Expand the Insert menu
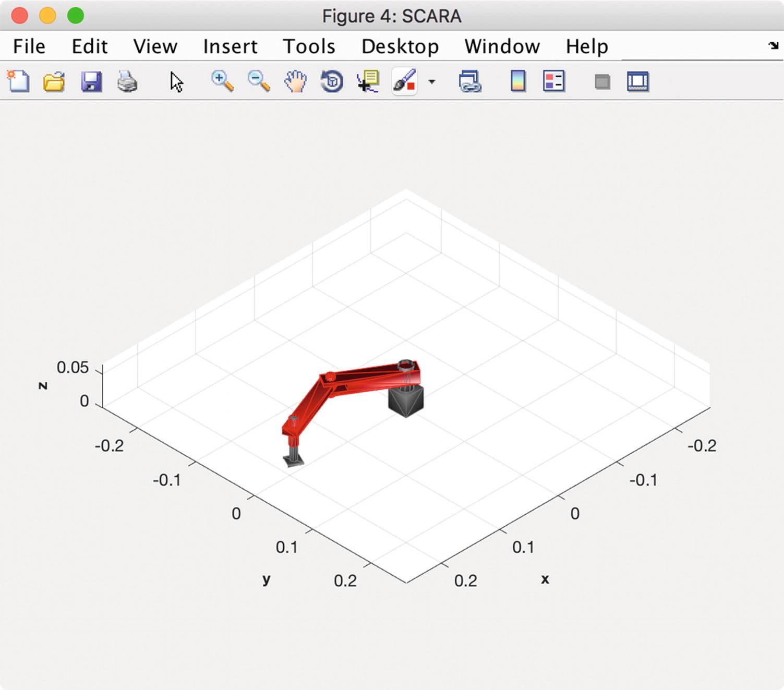 (230, 46)
